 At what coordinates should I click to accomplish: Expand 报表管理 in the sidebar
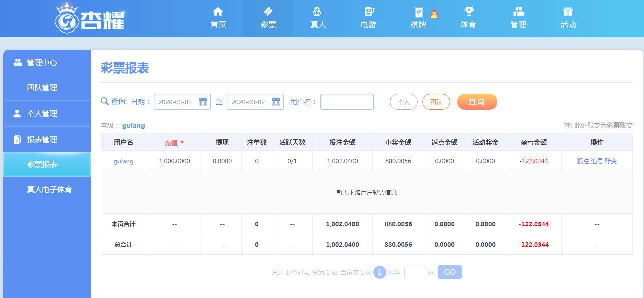(x=47, y=139)
